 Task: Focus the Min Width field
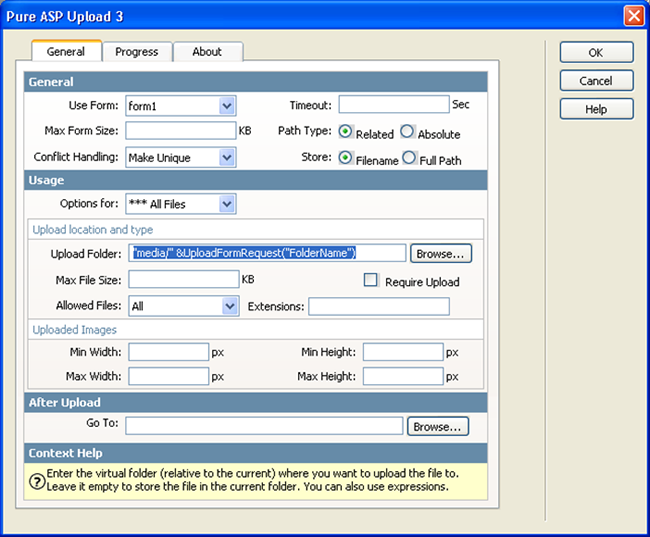click(168, 352)
